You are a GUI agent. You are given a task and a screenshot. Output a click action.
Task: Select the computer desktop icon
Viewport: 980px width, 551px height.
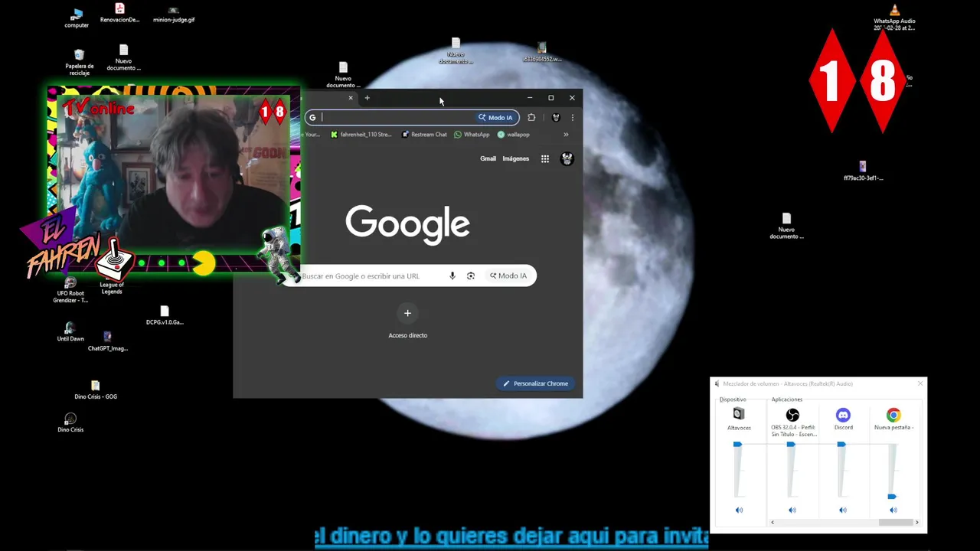tap(77, 18)
